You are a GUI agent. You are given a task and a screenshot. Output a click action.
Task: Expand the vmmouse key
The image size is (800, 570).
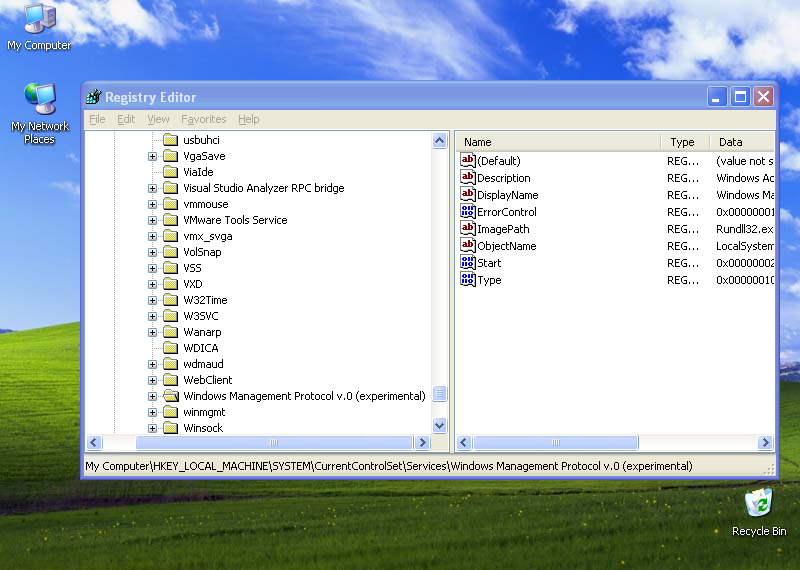point(152,204)
